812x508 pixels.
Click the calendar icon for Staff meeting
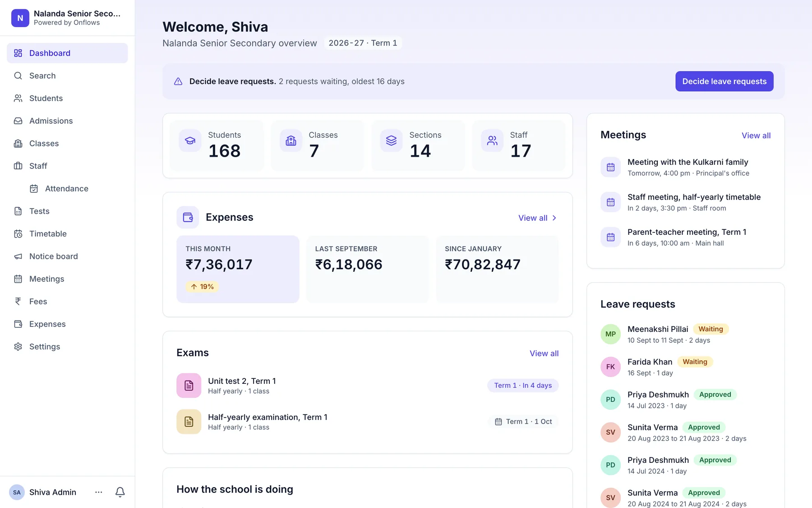tap(610, 202)
